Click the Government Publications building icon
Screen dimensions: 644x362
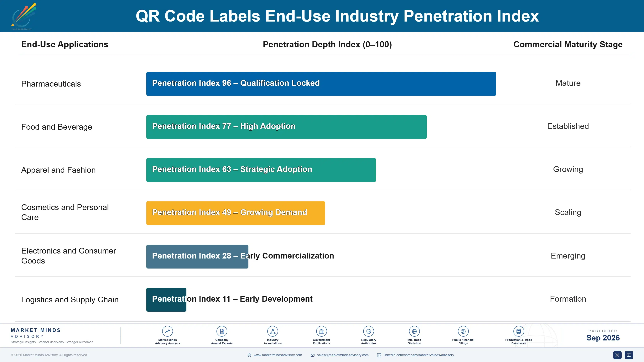(321, 331)
